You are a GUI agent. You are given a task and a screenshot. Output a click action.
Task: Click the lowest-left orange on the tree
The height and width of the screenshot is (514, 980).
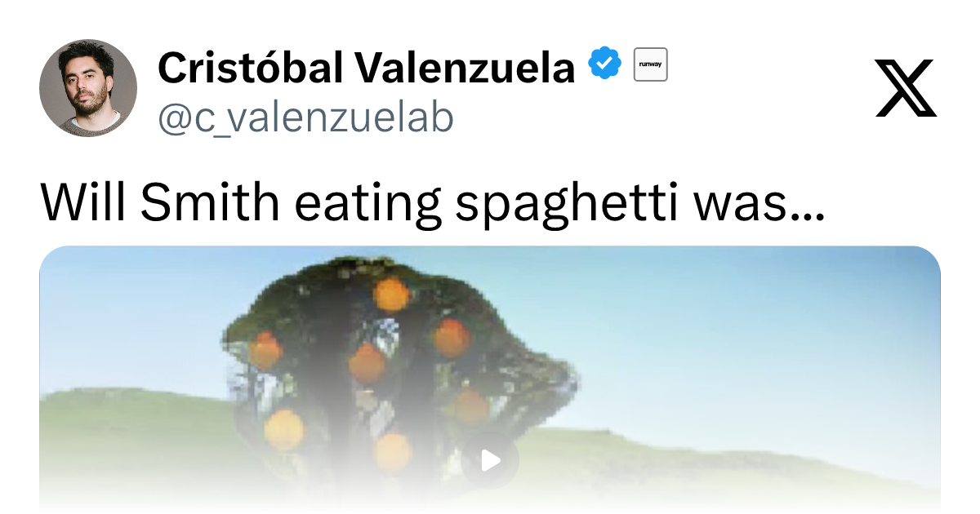[283, 428]
